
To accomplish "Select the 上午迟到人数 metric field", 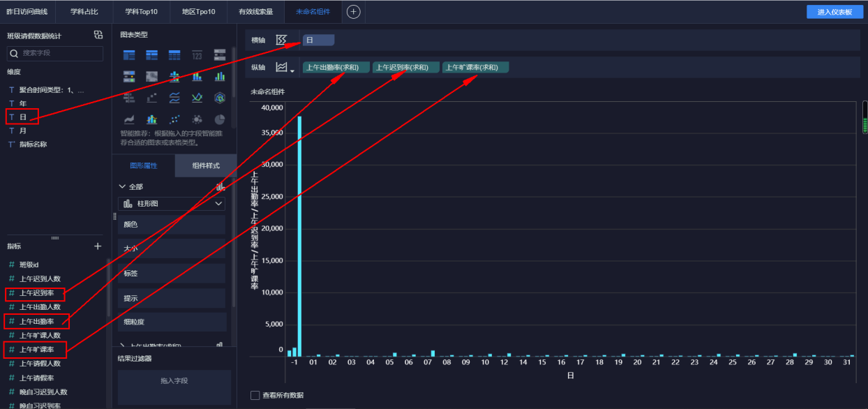I will (40, 278).
